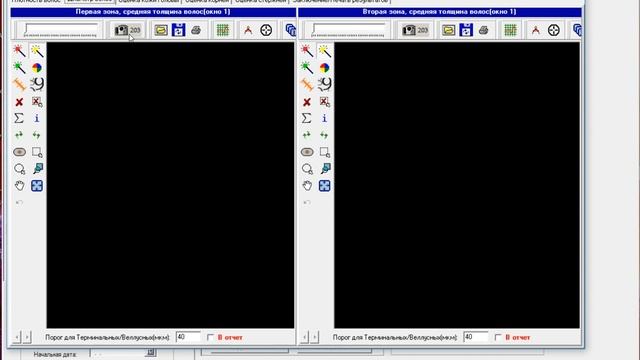The image size is (640, 360).
Task: Print the first zone image
Action: pos(196,30)
